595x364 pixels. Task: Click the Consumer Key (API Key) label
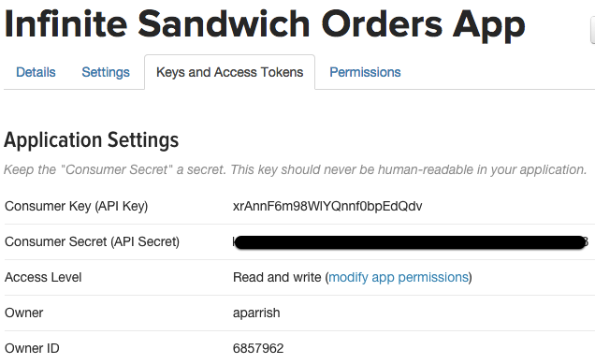coord(77,206)
